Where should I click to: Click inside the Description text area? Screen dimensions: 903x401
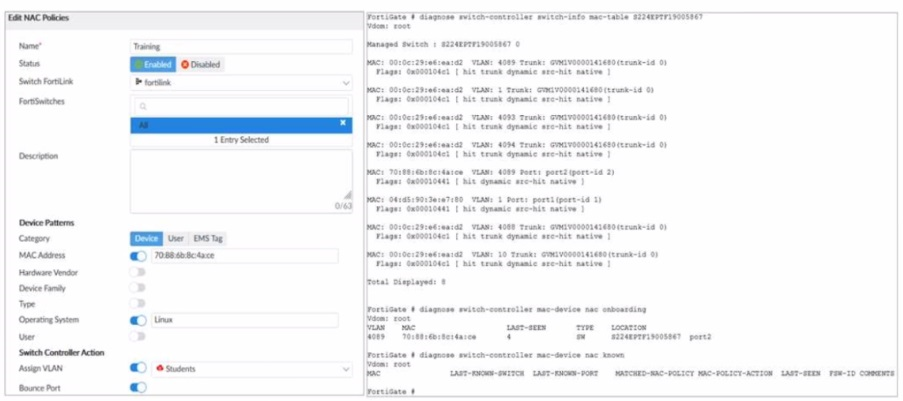pos(241,181)
